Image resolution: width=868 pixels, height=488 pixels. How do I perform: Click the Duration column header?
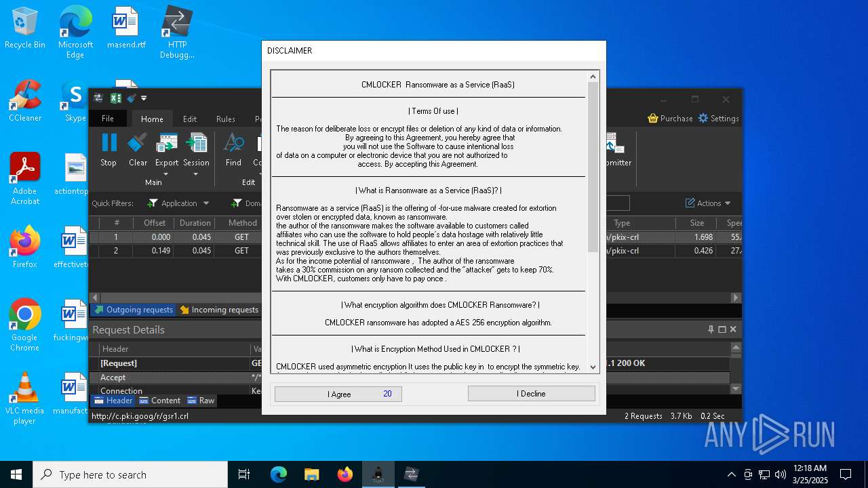click(x=195, y=223)
